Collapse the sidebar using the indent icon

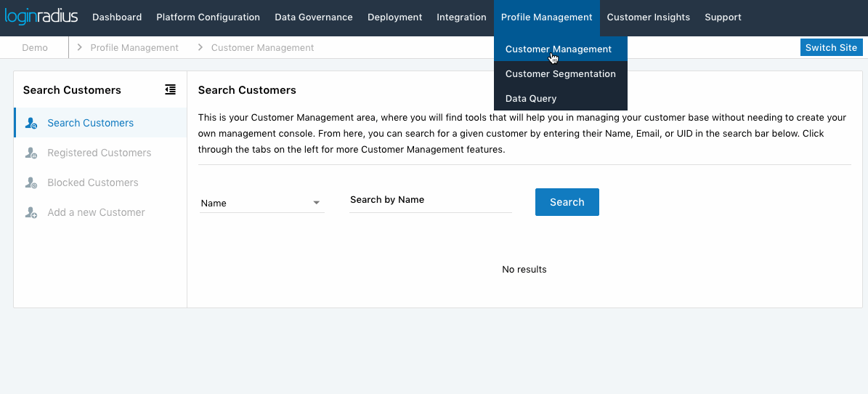(170, 90)
